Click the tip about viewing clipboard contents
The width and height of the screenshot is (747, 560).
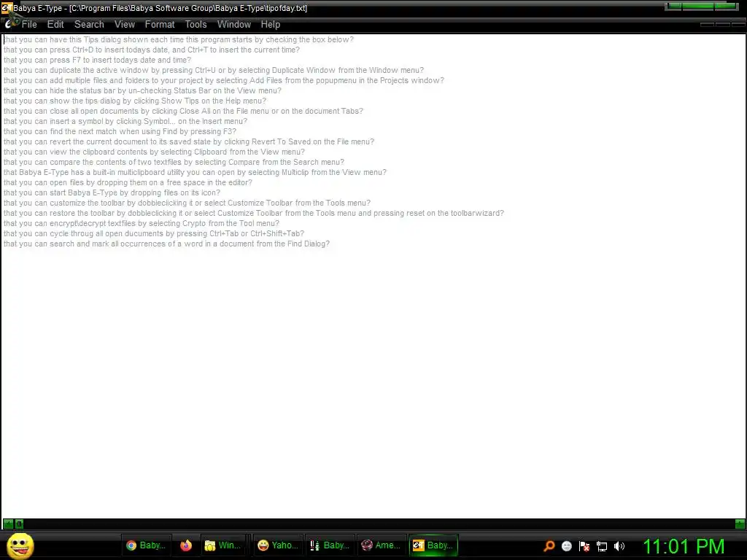click(154, 152)
